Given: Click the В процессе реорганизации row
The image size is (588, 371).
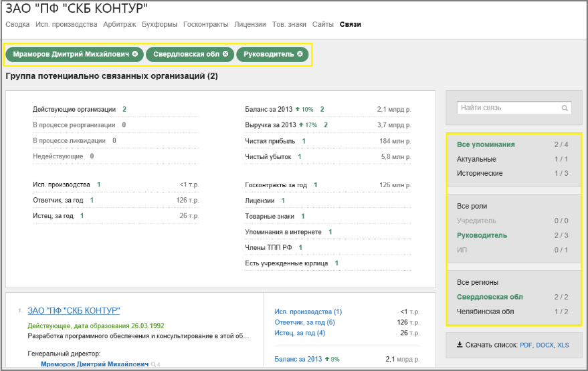Looking at the screenshot, I should [x=116, y=125].
